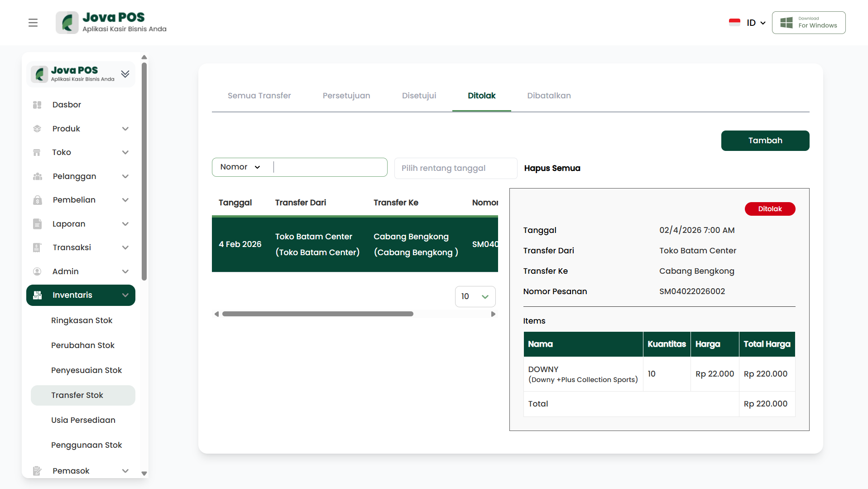
Task: Click the Dasbor sidebar icon
Action: [x=37, y=105]
